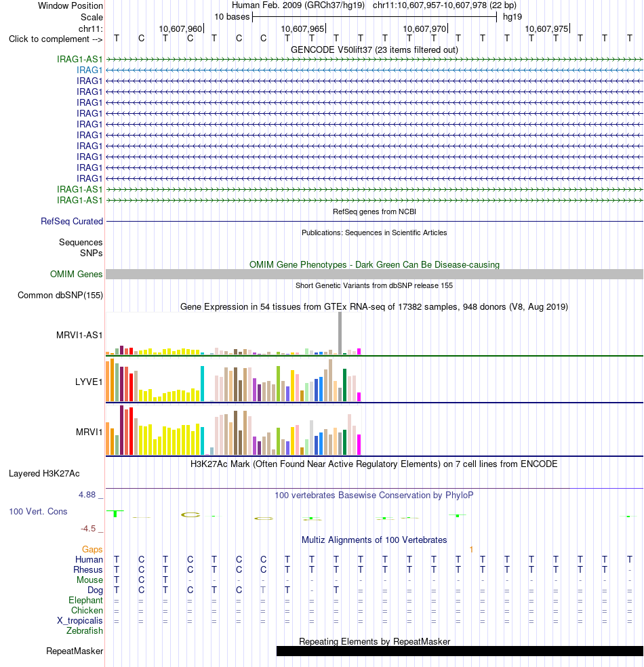Viewport: 644px width, 667px height.
Task: Click the 'SNPs' track label
Action: pyautogui.click(x=92, y=253)
